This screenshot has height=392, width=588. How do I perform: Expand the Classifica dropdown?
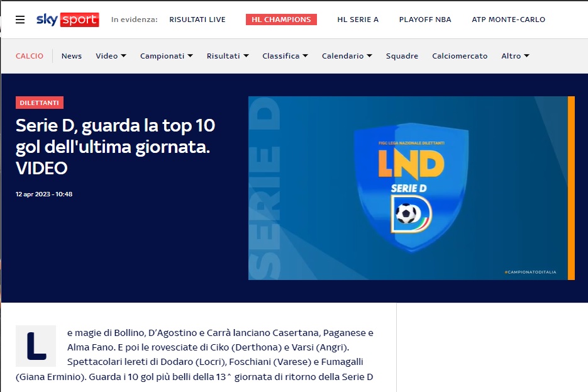[285, 56]
